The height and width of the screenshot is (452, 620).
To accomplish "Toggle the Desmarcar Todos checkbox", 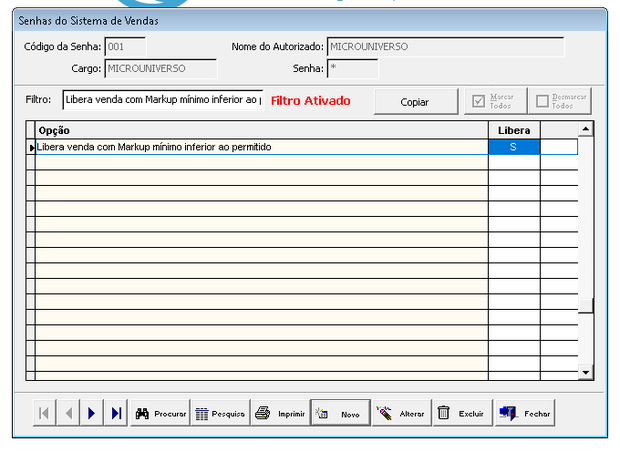I will point(562,102).
